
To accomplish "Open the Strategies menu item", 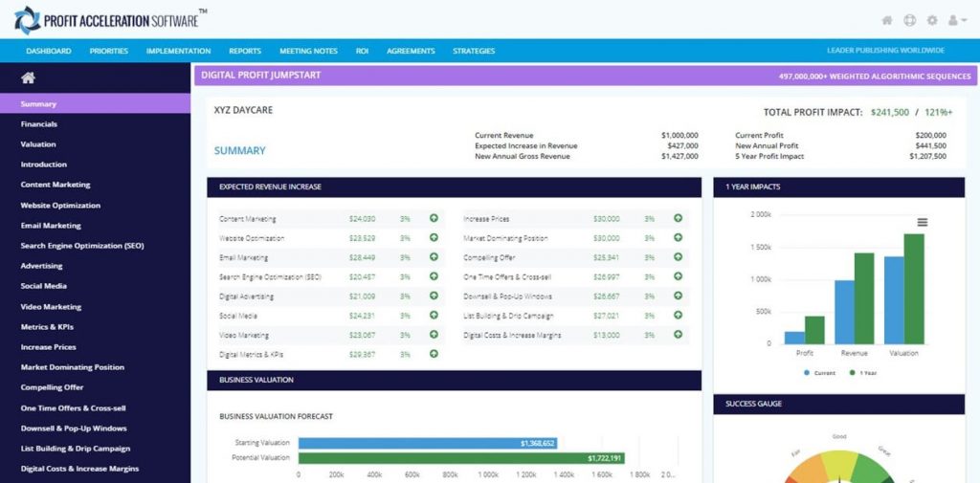I will 474,51.
